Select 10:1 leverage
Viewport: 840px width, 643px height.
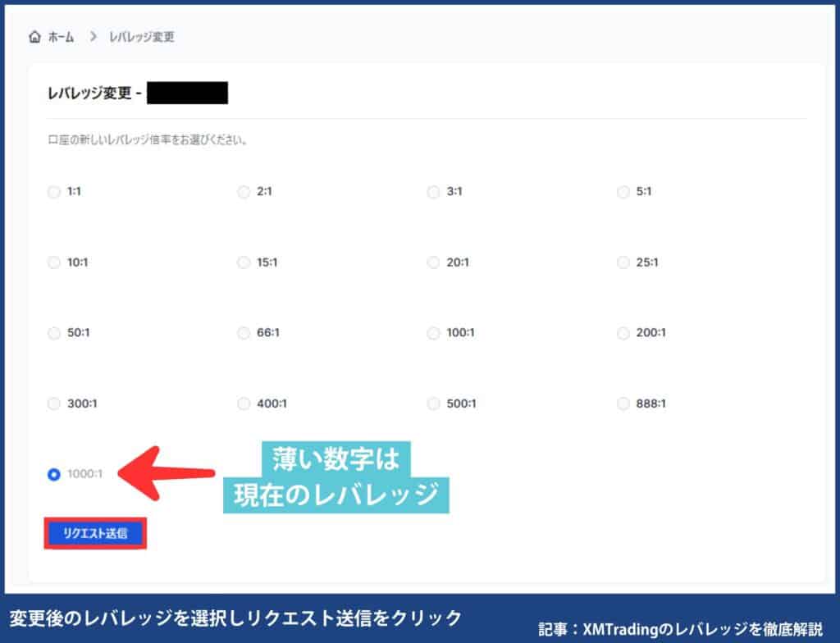click(x=53, y=262)
